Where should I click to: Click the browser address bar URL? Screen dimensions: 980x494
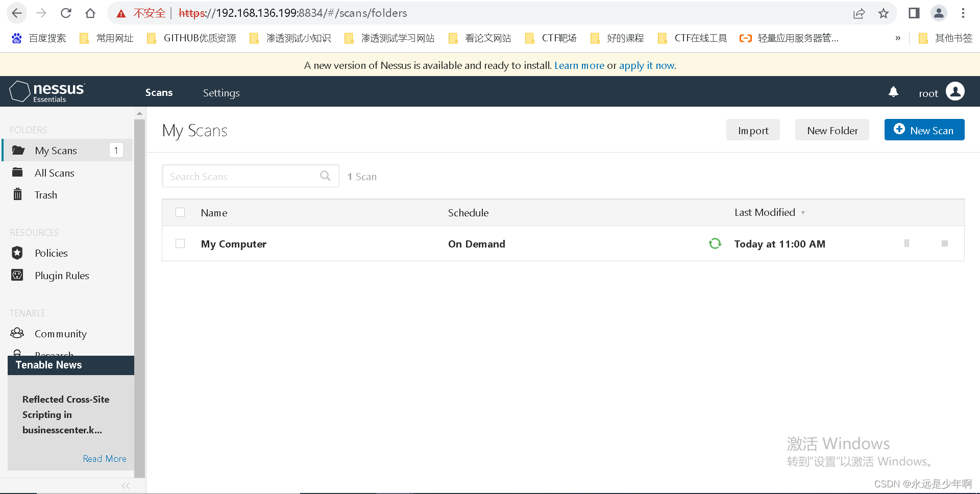(x=293, y=13)
